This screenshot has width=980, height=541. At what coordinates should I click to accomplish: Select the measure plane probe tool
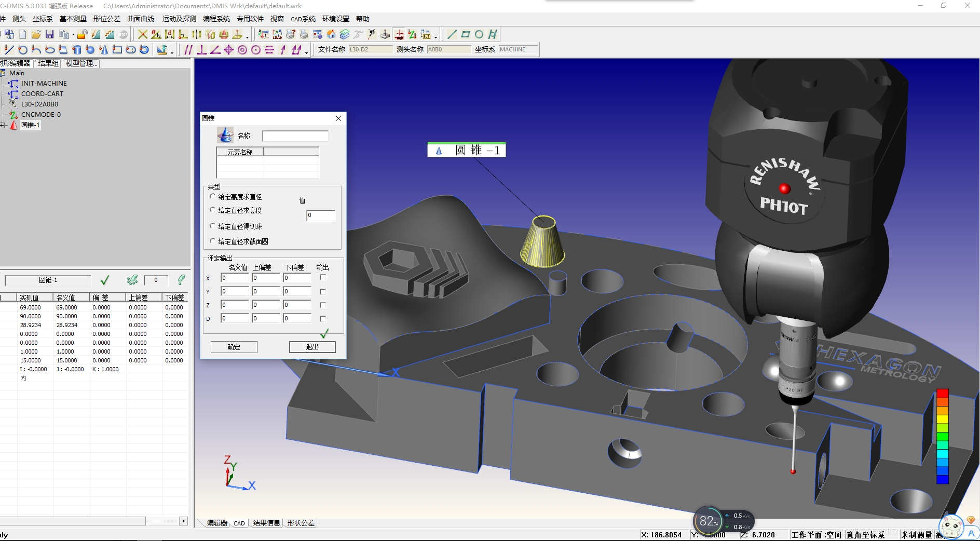pyautogui.click(x=63, y=50)
